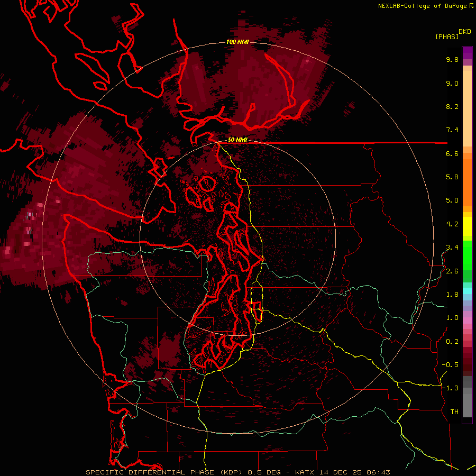Click the NEXLAB-College of DuPage label
The width and height of the screenshot is (476, 476).
coord(422,6)
